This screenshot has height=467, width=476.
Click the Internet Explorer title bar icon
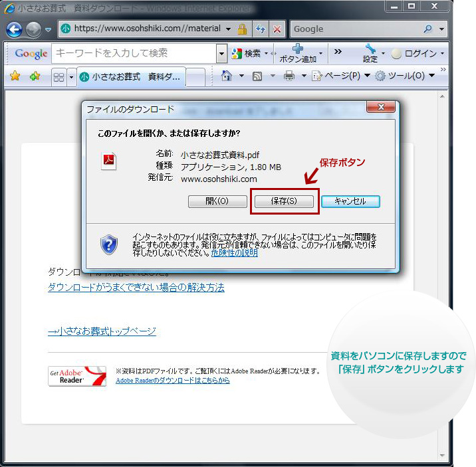[9, 8]
